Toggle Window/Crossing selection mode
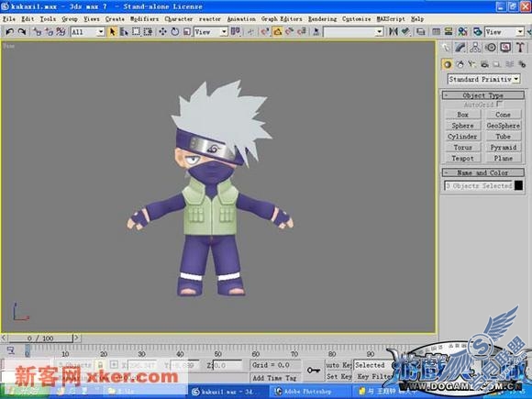This screenshot has height=399, width=532. (x=148, y=32)
